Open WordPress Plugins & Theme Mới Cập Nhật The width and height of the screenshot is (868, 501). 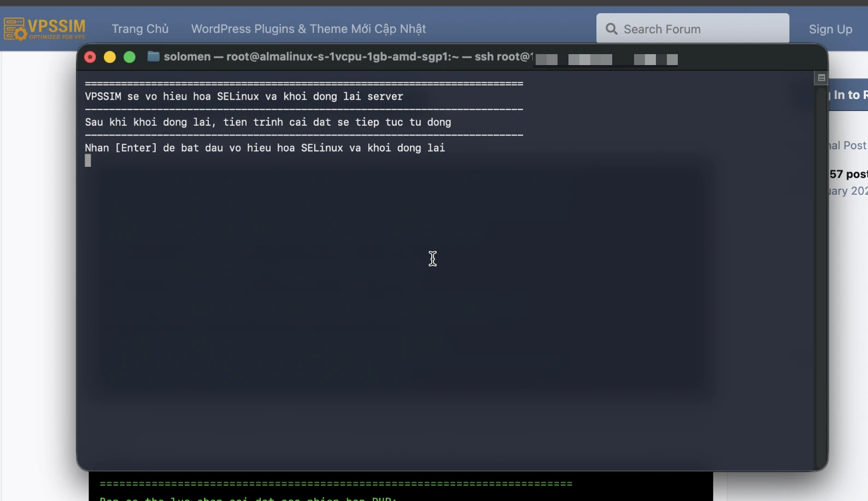tap(308, 29)
